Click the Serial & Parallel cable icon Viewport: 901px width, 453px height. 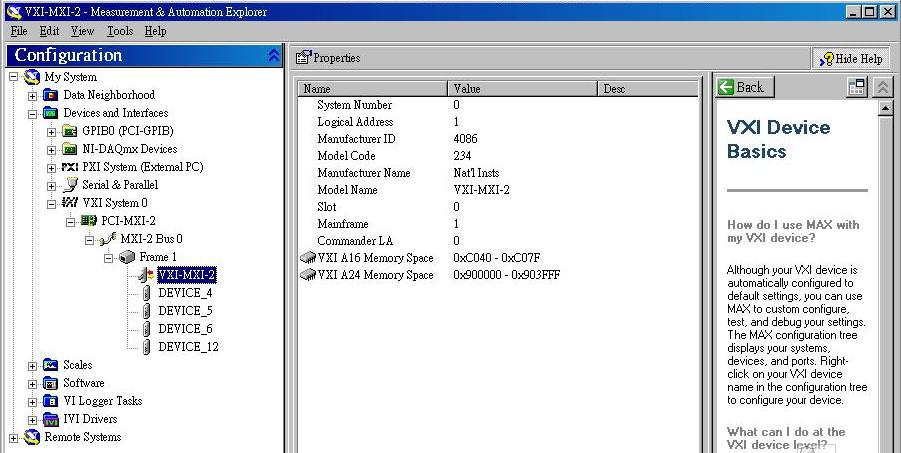(70, 185)
